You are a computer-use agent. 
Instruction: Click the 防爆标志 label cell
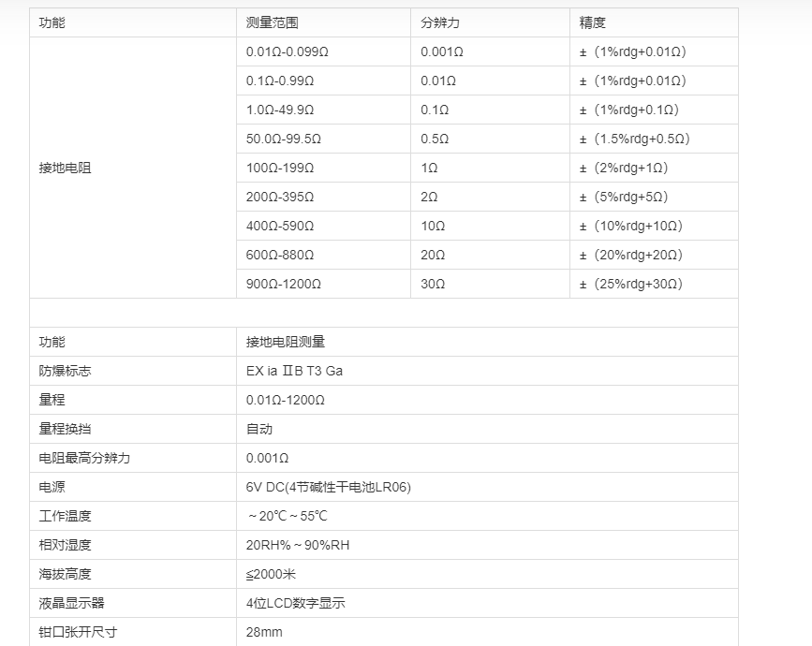pos(66,372)
